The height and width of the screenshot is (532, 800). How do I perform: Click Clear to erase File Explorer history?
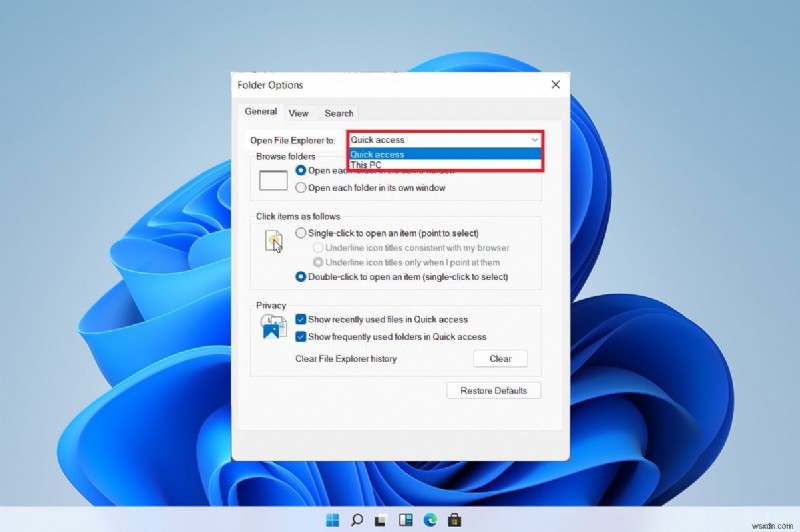click(500, 359)
